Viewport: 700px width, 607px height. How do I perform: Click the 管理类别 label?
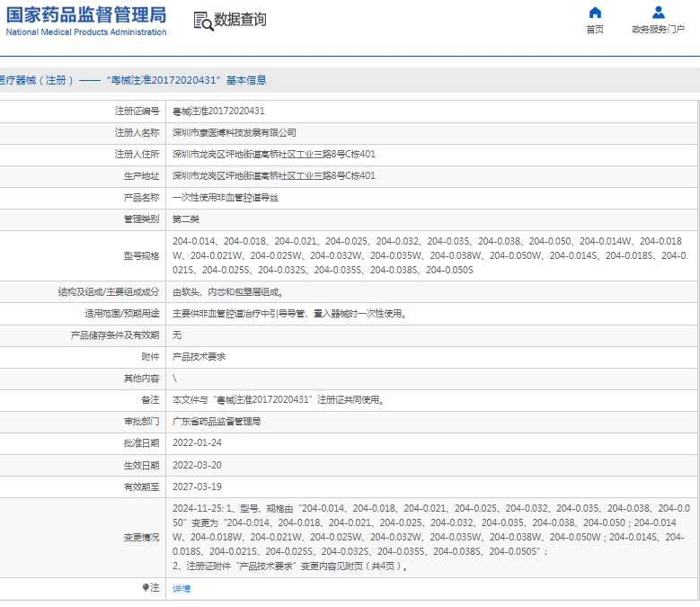coord(141,219)
